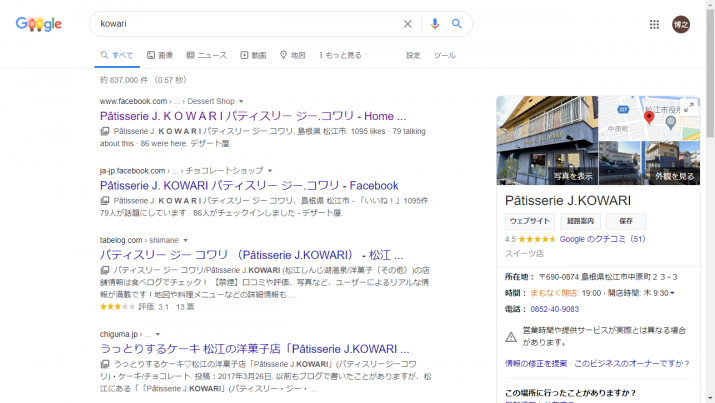The image size is (715, 403).
Task: Click the Google logo
Action: pos(39,24)
